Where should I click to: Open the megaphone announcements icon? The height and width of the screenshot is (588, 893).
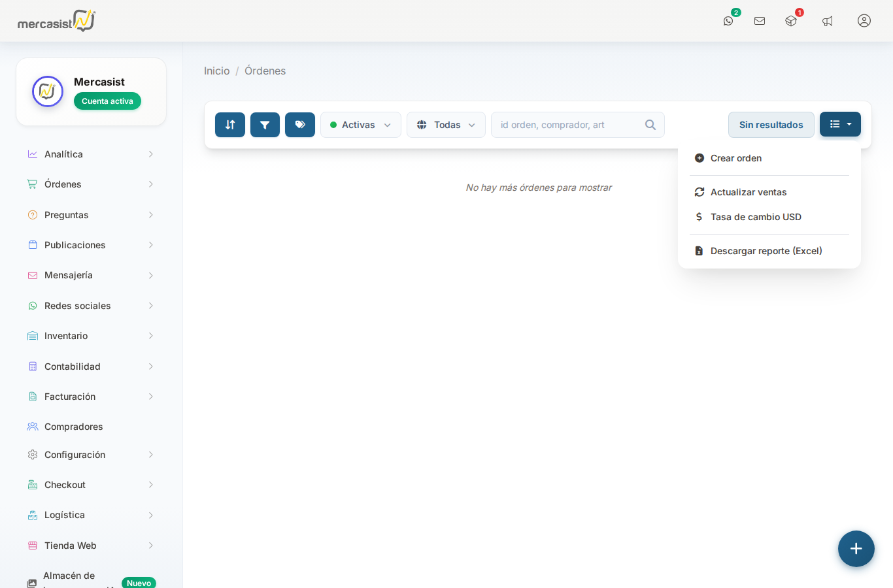coord(828,21)
